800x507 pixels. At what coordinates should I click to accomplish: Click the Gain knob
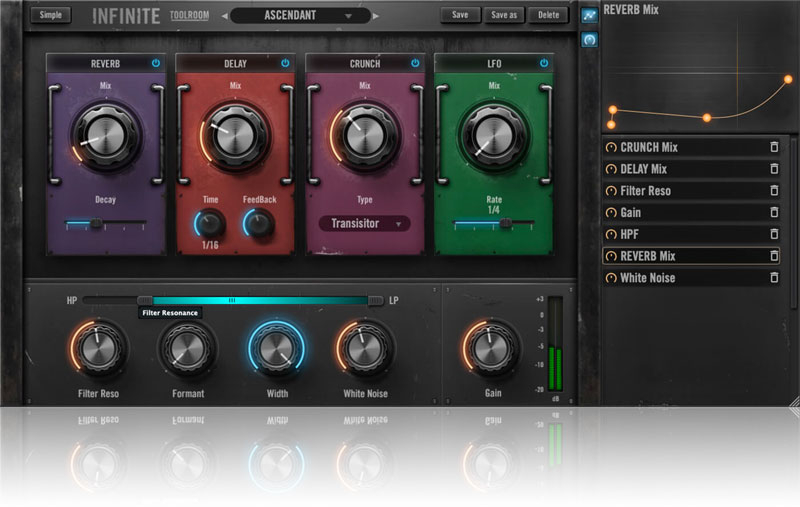pos(492,349)
